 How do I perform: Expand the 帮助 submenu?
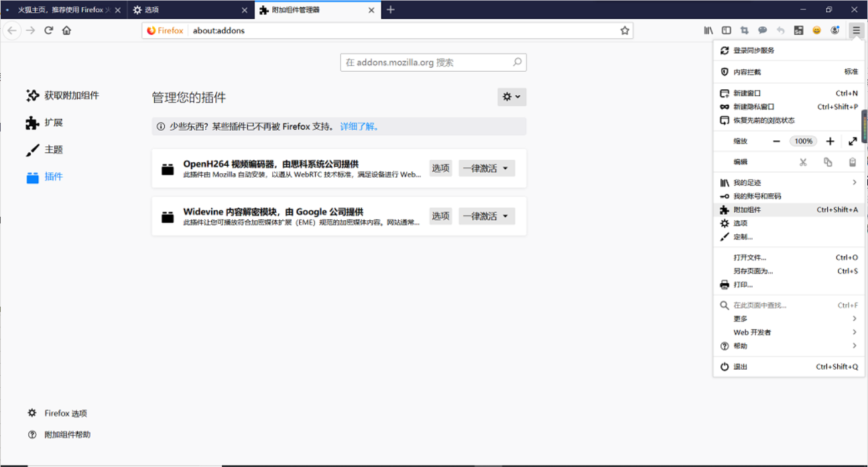[788, 346]
